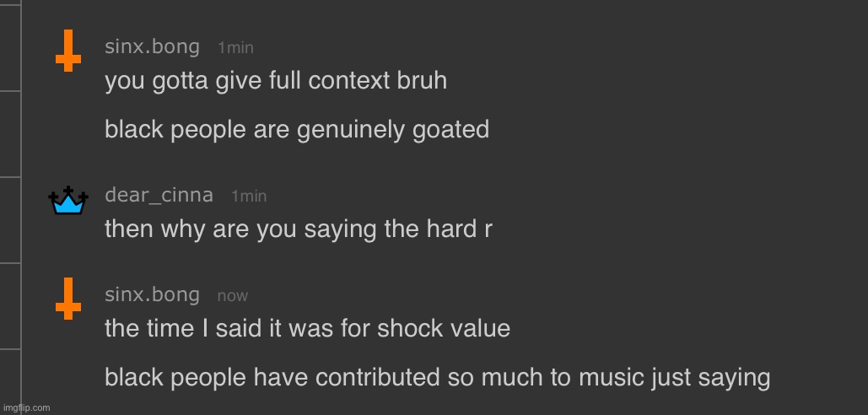Click the 1min timestamp next to dear_cinna

pyautogui.click(x=249, y=197)
